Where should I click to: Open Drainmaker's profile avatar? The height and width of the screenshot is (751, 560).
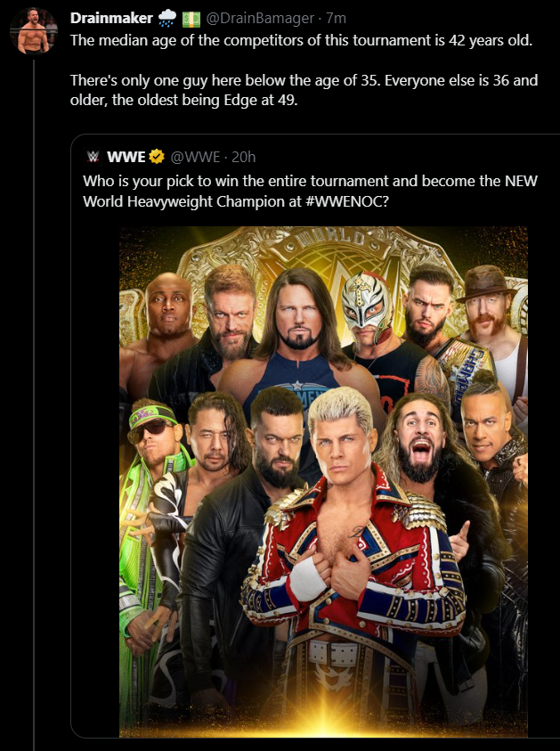coord(34,30)
